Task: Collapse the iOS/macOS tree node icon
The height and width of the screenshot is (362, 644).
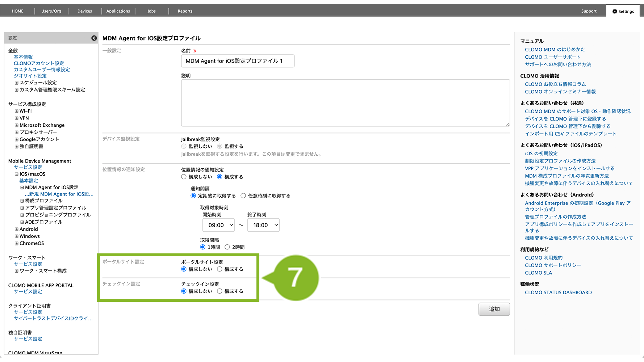Action: (16, 174)
